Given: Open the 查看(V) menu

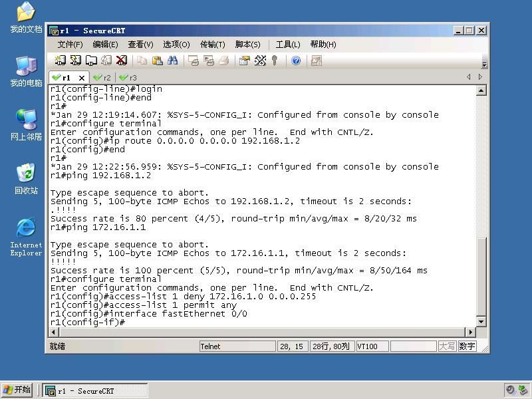Looking at the screenshot, I should point(141,45).
